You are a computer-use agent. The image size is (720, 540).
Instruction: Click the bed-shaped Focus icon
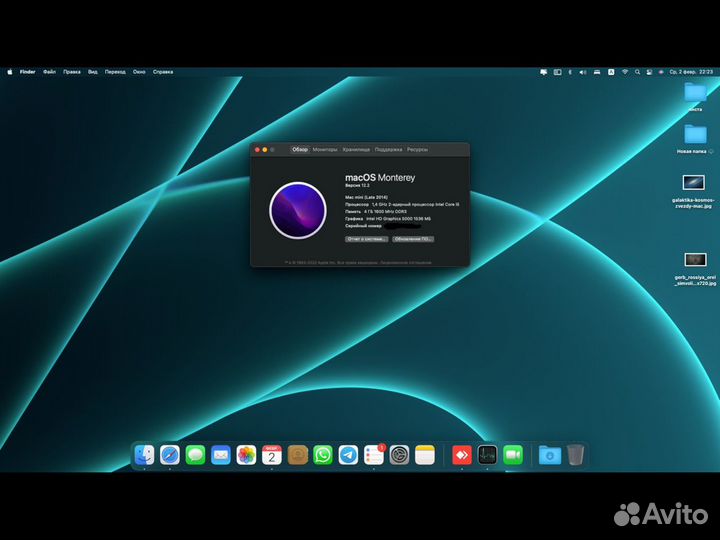point(597,72)
